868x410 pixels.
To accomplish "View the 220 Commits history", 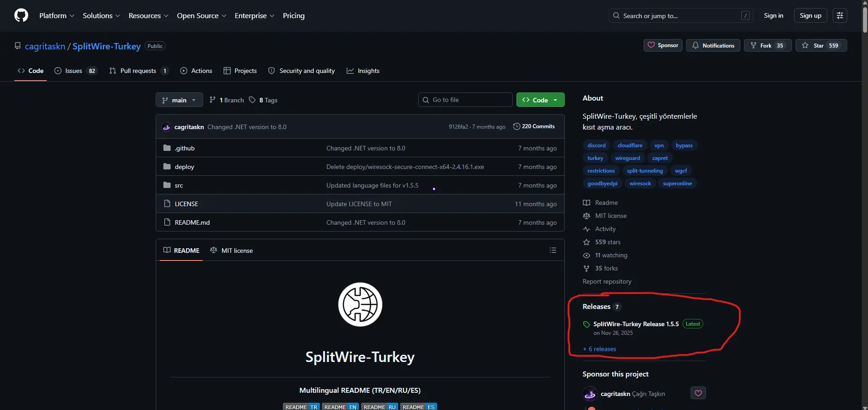I will [534, 126].
